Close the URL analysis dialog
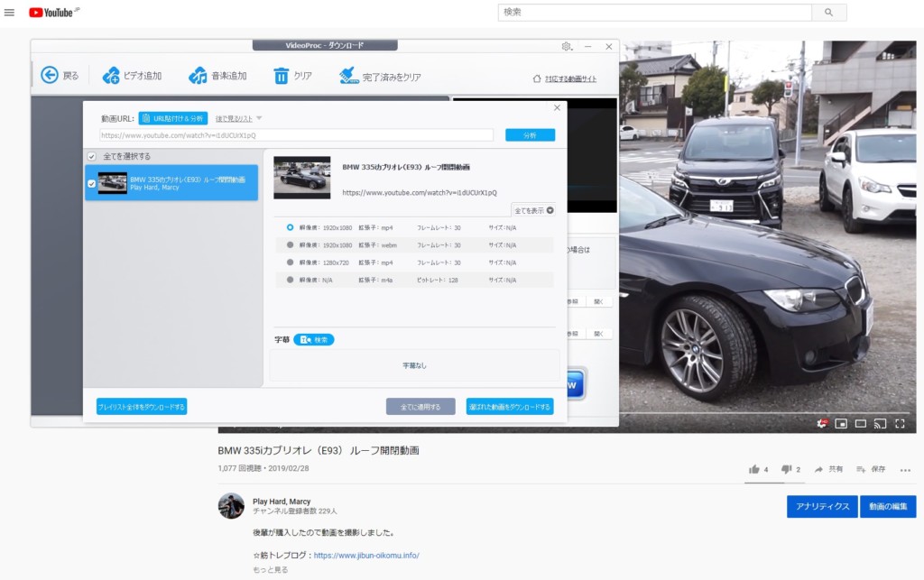 [557, 107]
